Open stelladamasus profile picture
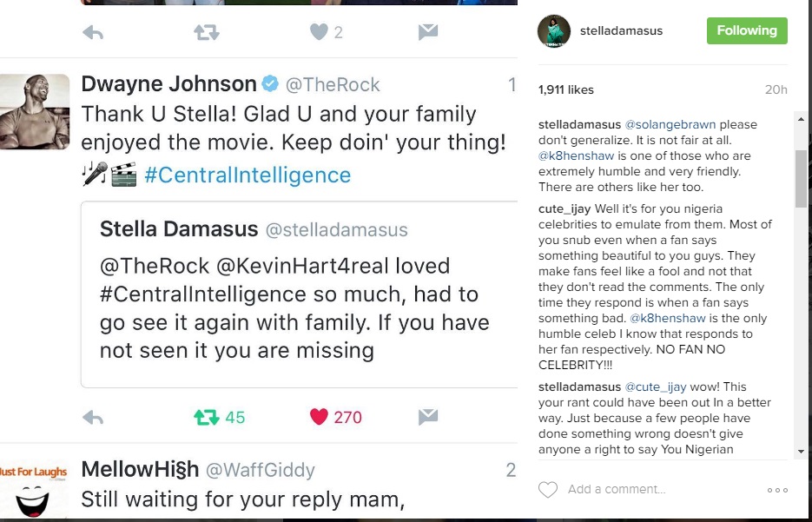This screenshot has height=522, width=812. 554,31
